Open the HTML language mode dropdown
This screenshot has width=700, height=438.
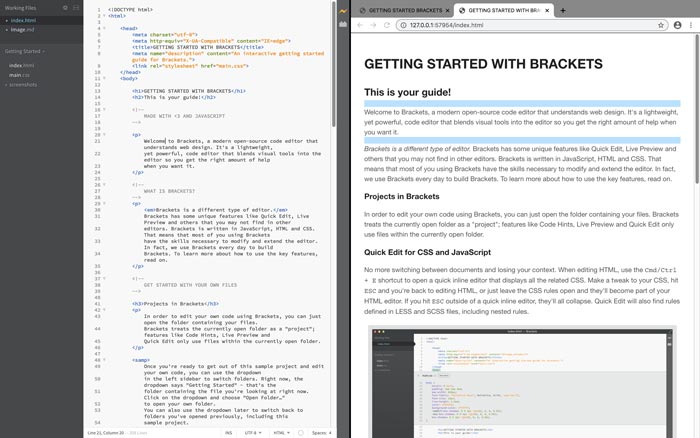281,433
